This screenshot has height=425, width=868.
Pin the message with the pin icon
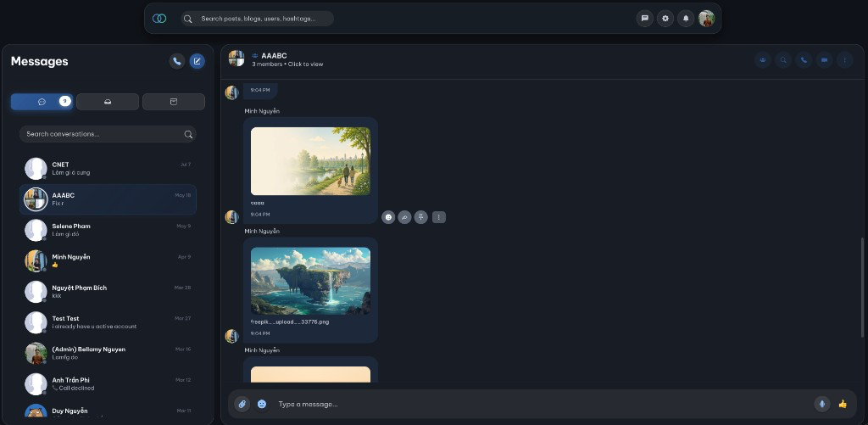(x=421, y=217)
